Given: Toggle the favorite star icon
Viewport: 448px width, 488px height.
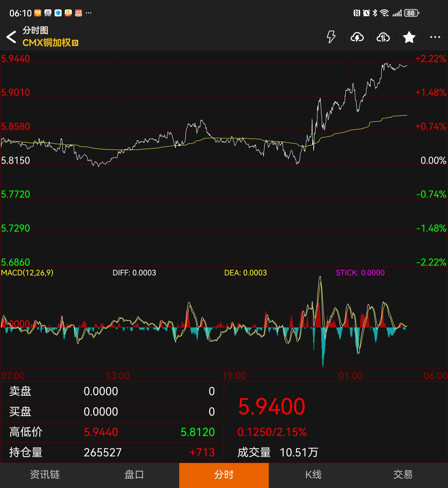Looking at the screenshot, I should point(409,37).
